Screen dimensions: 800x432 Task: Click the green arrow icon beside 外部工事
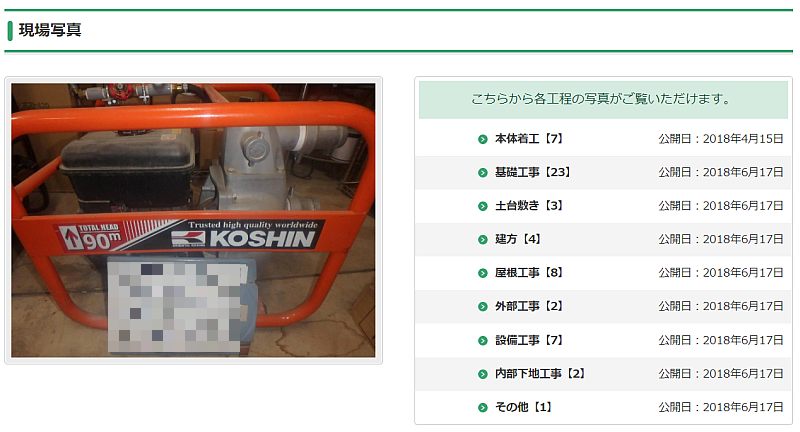click(483, 307)
